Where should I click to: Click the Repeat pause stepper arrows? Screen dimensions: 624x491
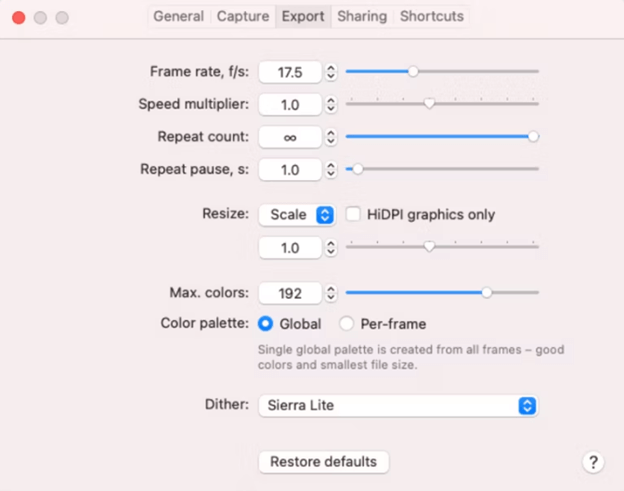coord(331,170)
